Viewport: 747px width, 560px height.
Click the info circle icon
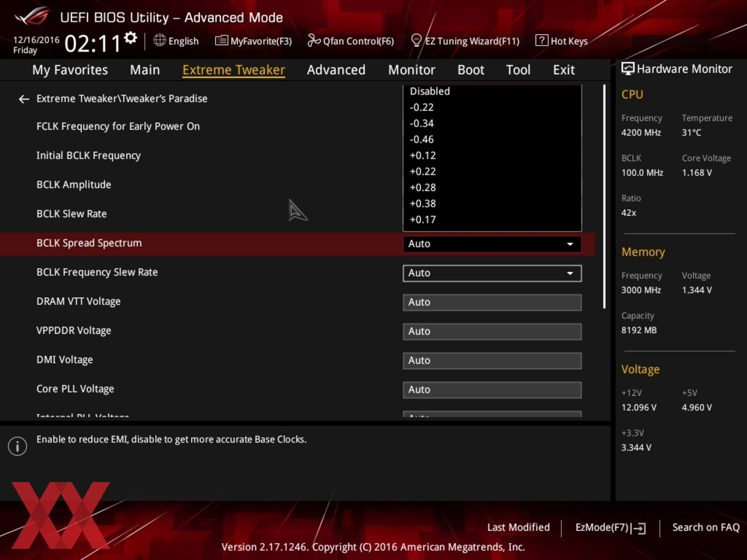[x=18, y=446]
